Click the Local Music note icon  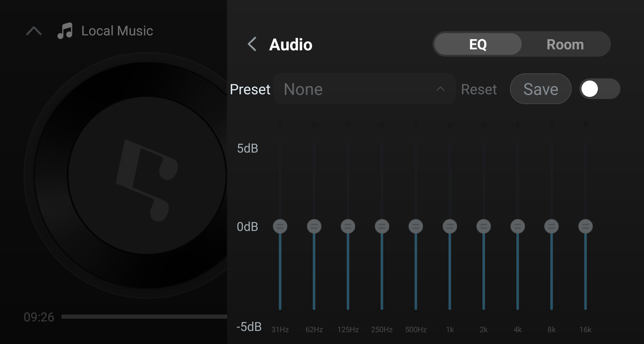65,31
